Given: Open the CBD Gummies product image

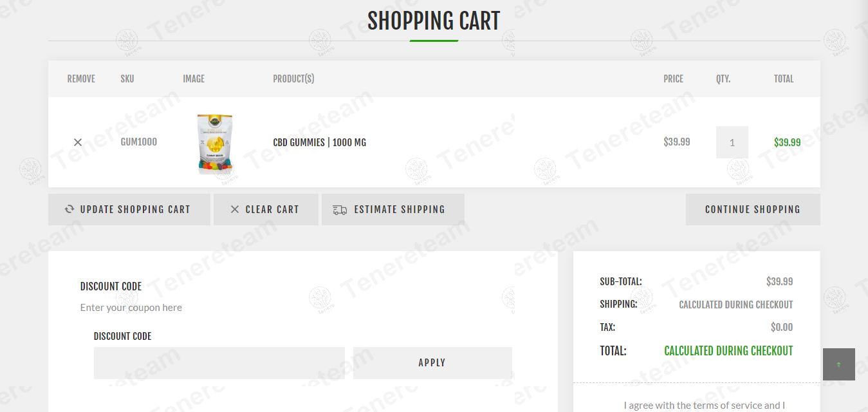Looking at the screenshot, I should point(215,144).
